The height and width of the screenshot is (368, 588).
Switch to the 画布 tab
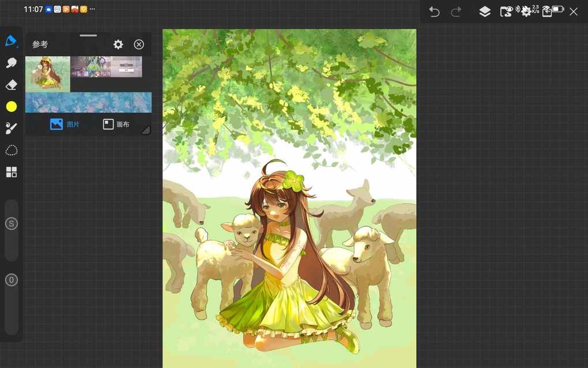[116, 124]
